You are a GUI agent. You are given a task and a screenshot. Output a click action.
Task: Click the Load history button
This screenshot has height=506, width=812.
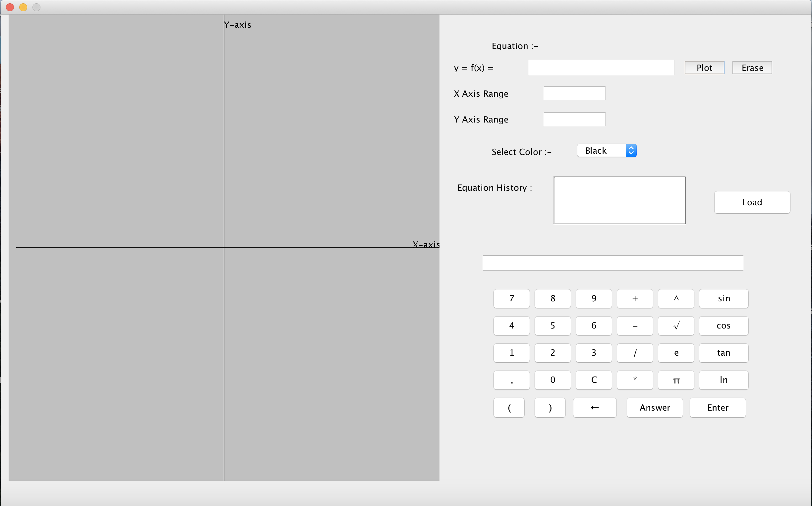tap(752, 202)
